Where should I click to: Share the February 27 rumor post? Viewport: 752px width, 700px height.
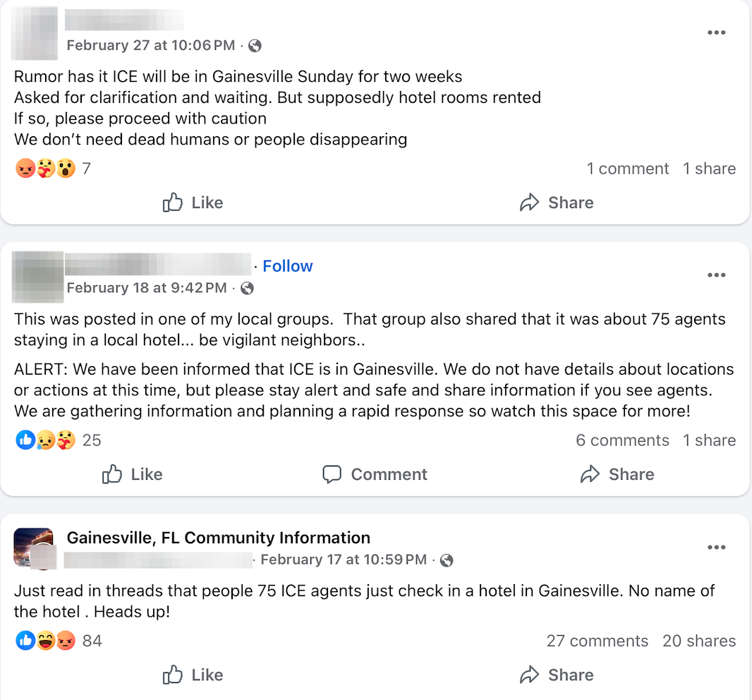[x=557, y=203]
